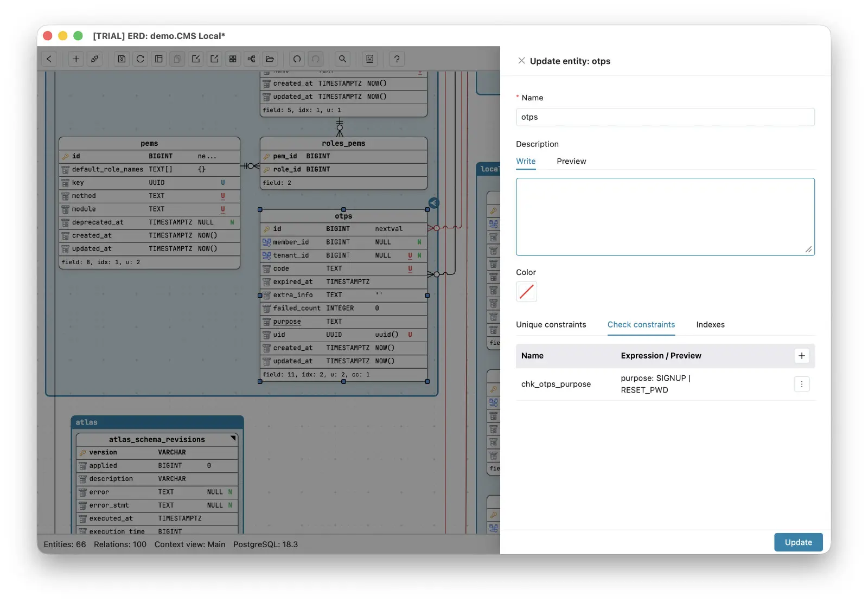The width and height of the screenshot is (868, 603).
Task: Switch to Unique constraints tab
Action: click(551, 324)
